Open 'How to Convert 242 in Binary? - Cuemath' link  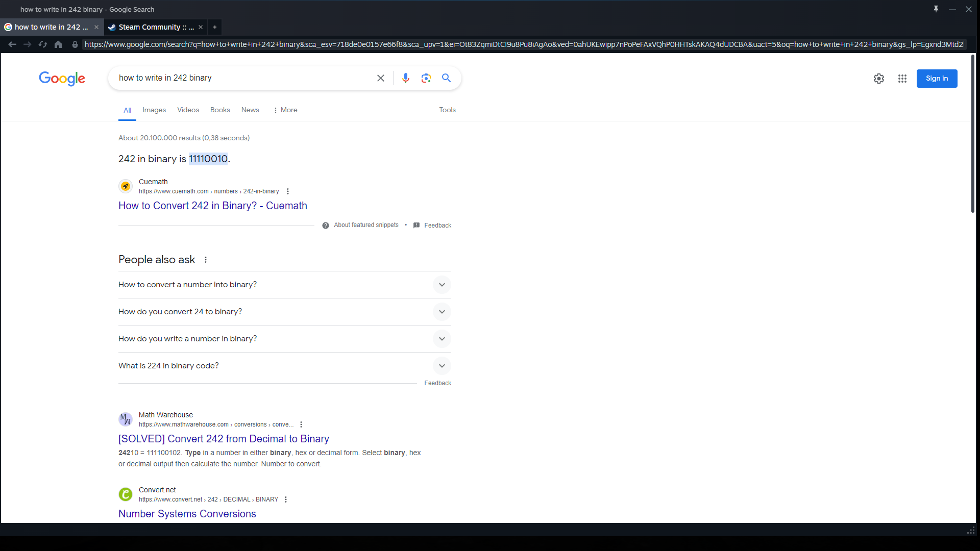pos(213,206)
